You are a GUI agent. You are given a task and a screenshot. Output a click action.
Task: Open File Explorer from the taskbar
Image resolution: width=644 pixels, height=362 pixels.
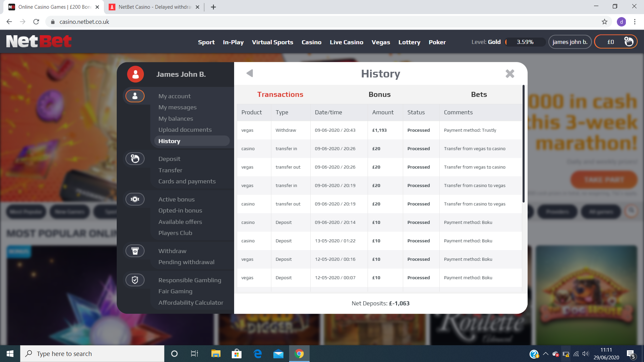click(216, 354)
